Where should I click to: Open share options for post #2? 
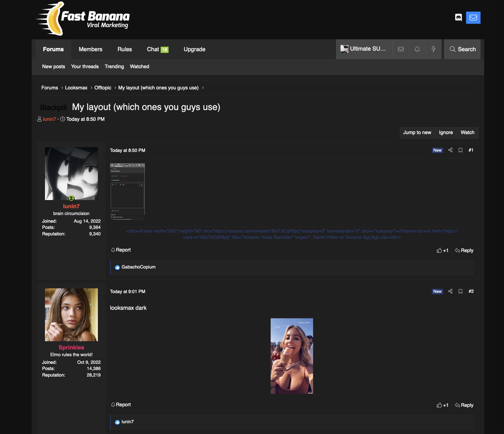pyautogui.click(x=450, y=291)
